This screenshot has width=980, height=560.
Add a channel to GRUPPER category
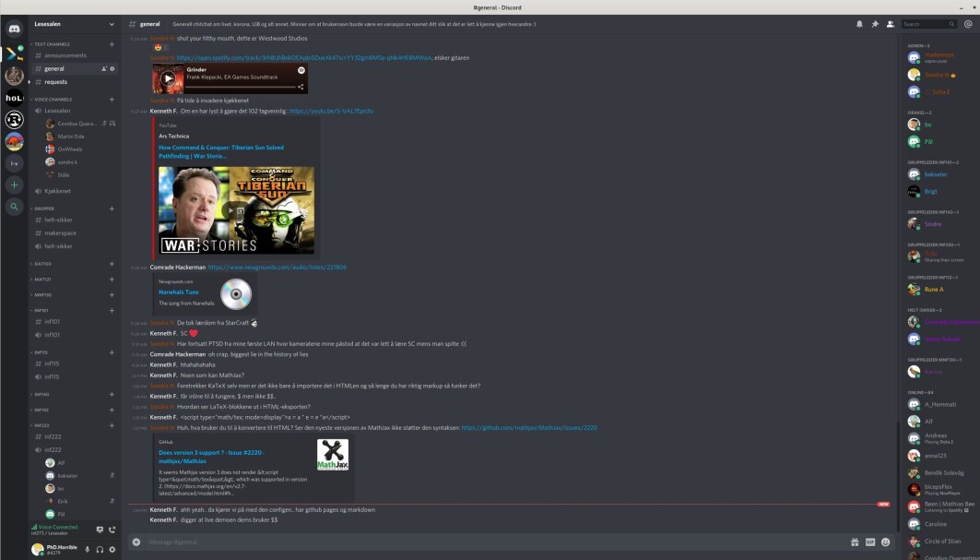point(112,209)
